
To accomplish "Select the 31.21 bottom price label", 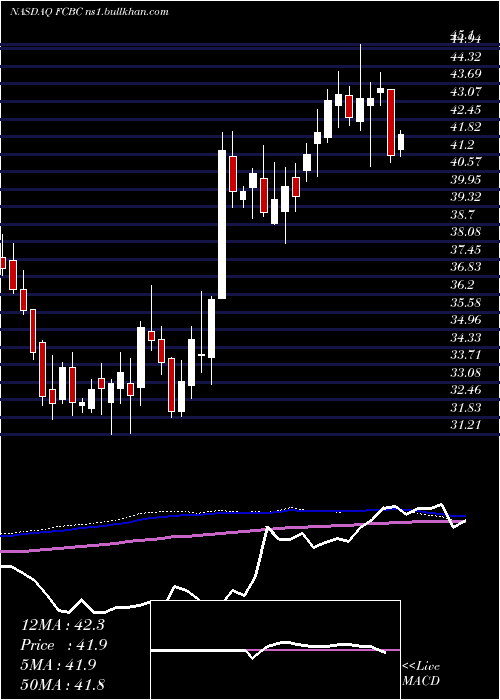I will [x=465, y=425].
